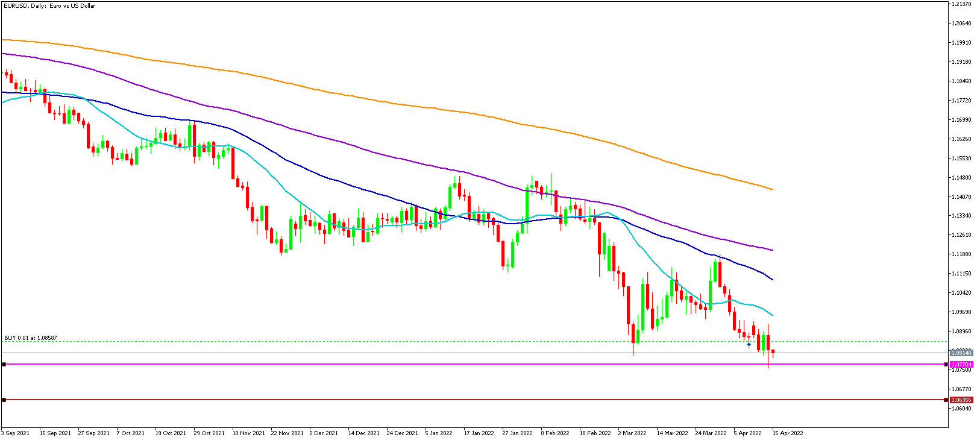
Task: Select the left handle of magenta line
Action: (x=4, y=364)
